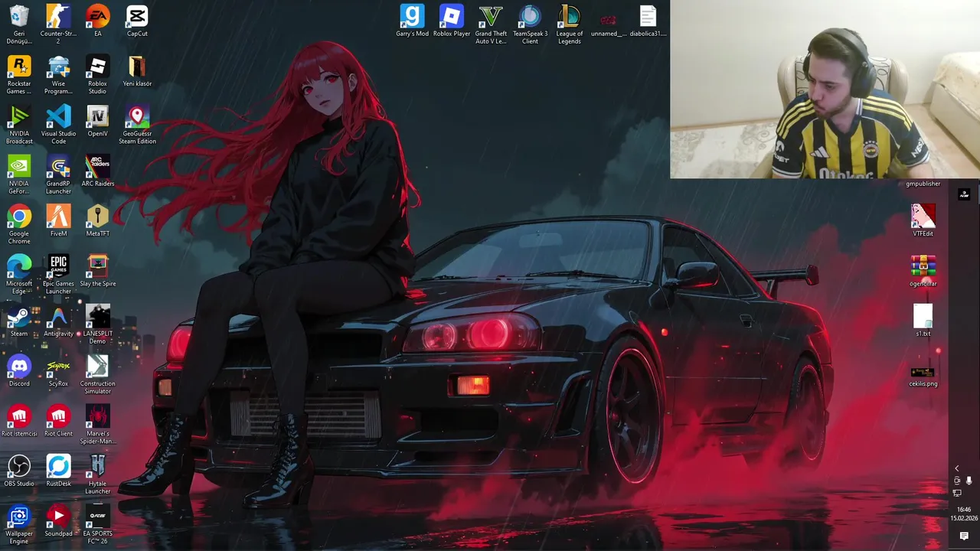Open the s1.txt text file
This screenshot has width=980, height=551.
point(923,321)
